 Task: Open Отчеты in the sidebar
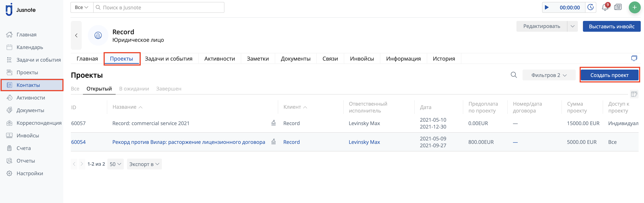point(25,161)
